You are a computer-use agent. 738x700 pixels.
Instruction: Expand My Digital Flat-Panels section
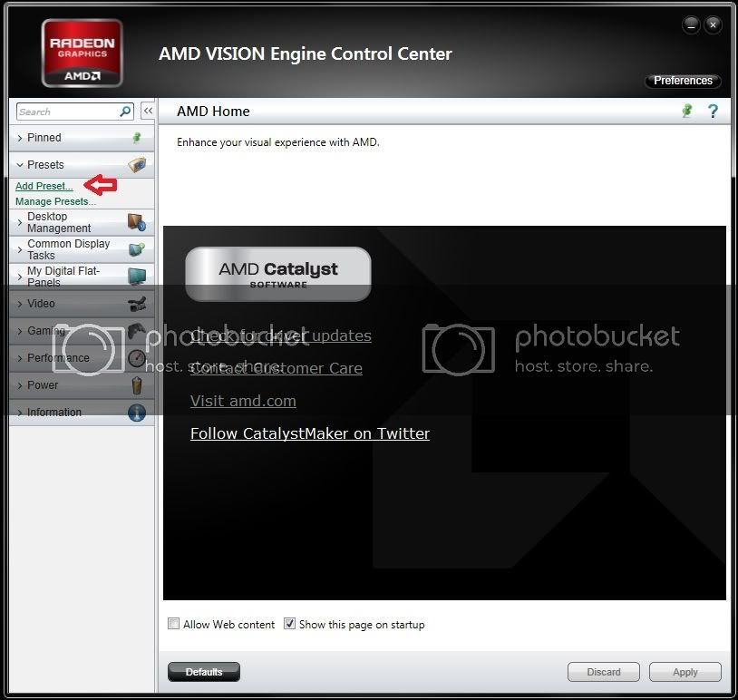[19, 277]
